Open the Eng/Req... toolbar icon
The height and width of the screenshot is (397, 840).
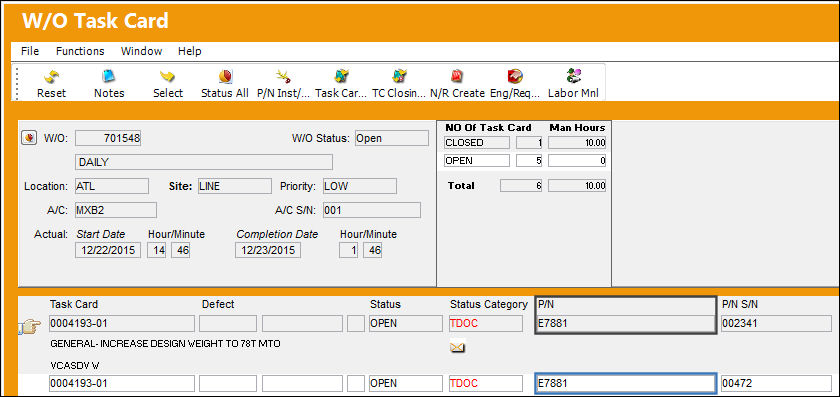[515, 76]
